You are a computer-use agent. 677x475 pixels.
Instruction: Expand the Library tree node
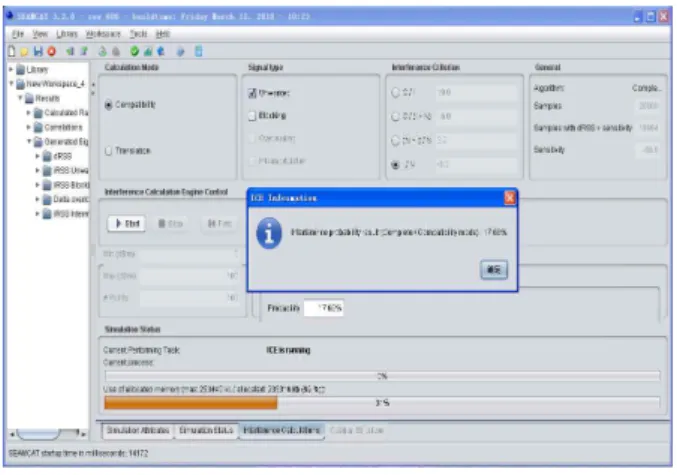point(11,69)
